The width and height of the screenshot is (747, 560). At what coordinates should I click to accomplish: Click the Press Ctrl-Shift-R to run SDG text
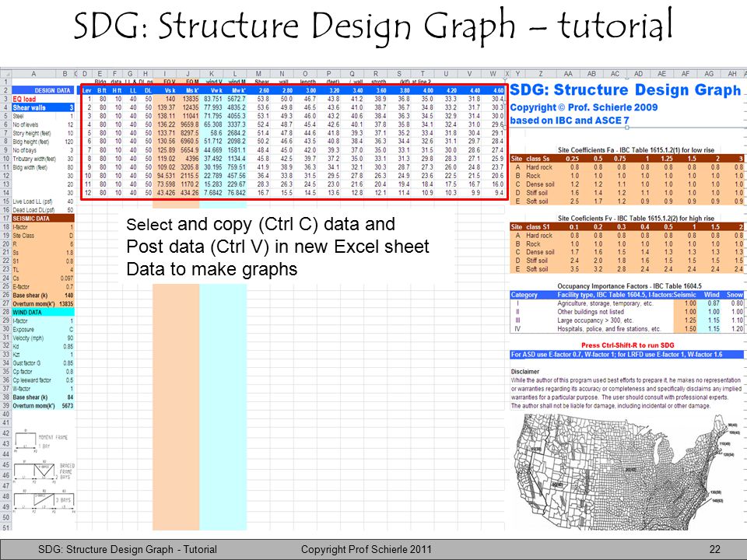coord(627,345)
